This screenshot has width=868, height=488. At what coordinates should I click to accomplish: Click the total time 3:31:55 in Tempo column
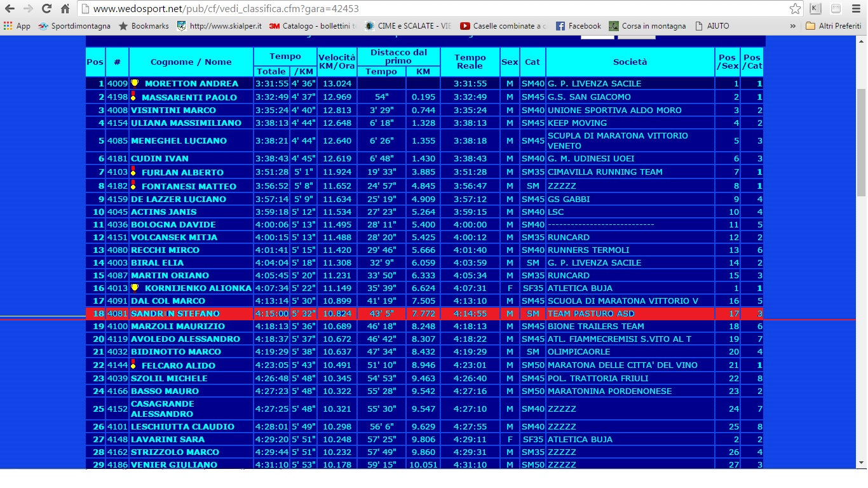point(271,83)
